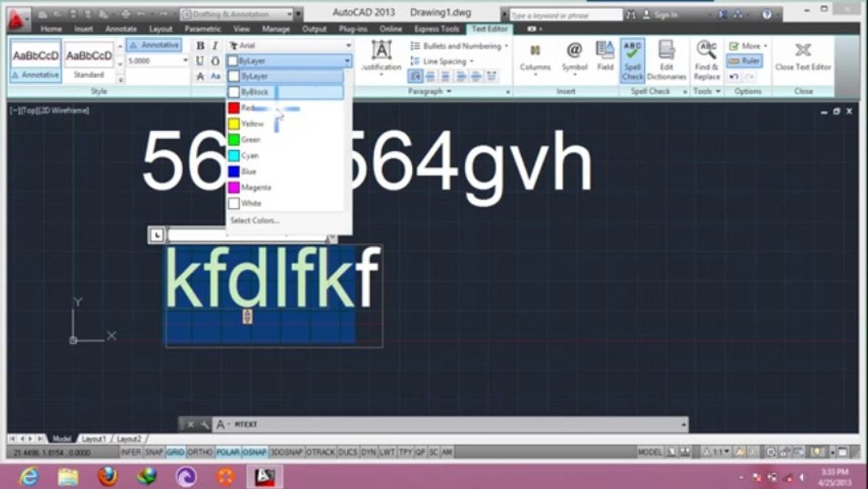Select the Standard text style
This screenshot has width=868, height=489.
[x=89, y=61]
